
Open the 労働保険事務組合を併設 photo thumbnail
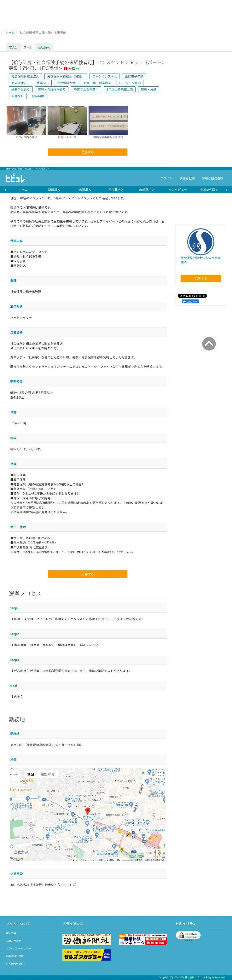tap(108, 121)
